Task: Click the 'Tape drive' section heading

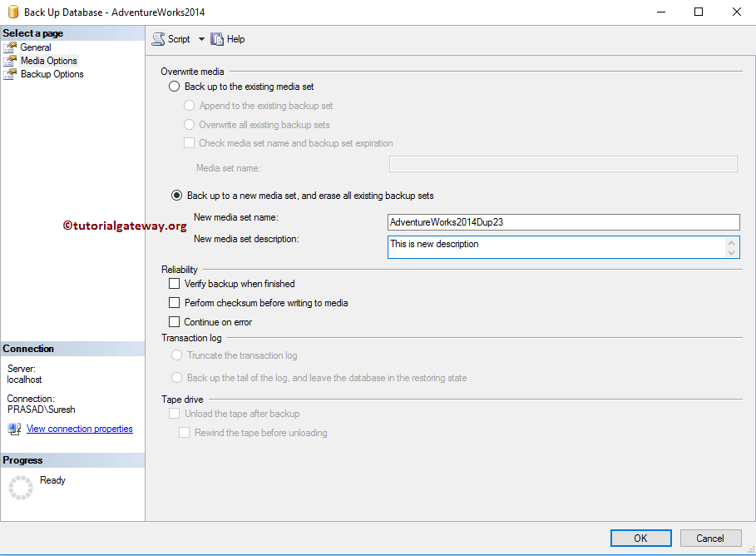Action: (x=182, y=400)
